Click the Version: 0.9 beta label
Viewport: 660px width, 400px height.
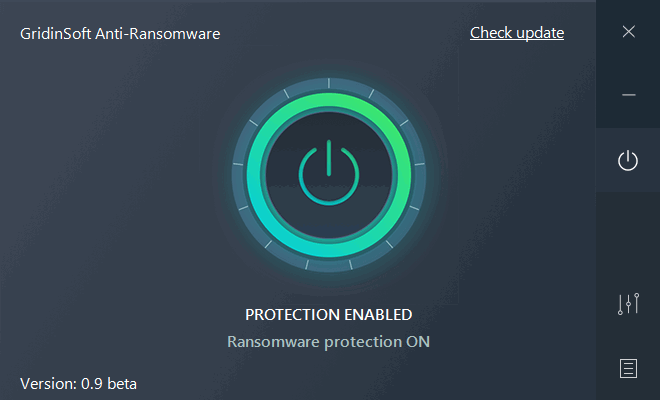pyautogui.click(x=79, y=383)
